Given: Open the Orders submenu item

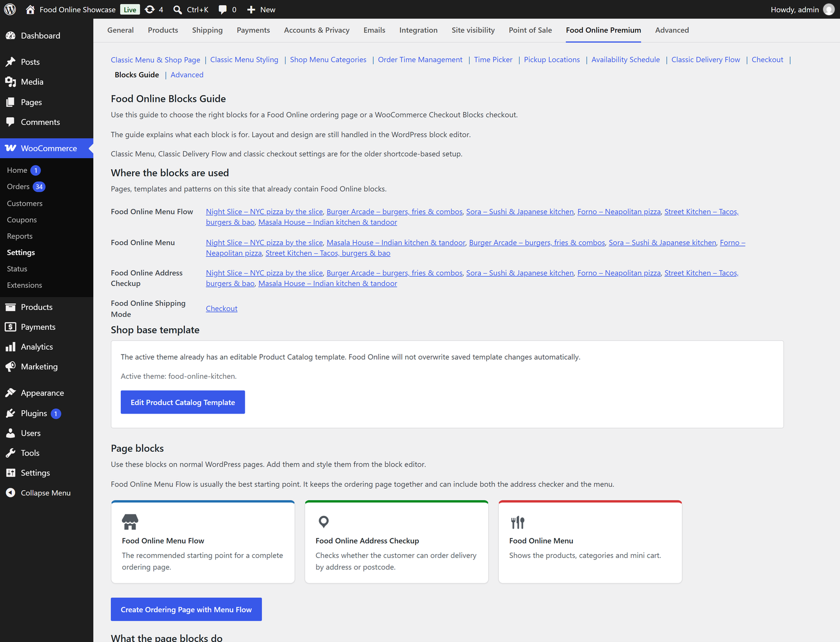Looking at the screenshot, I should pyautogui.click(x=18, y=187).
